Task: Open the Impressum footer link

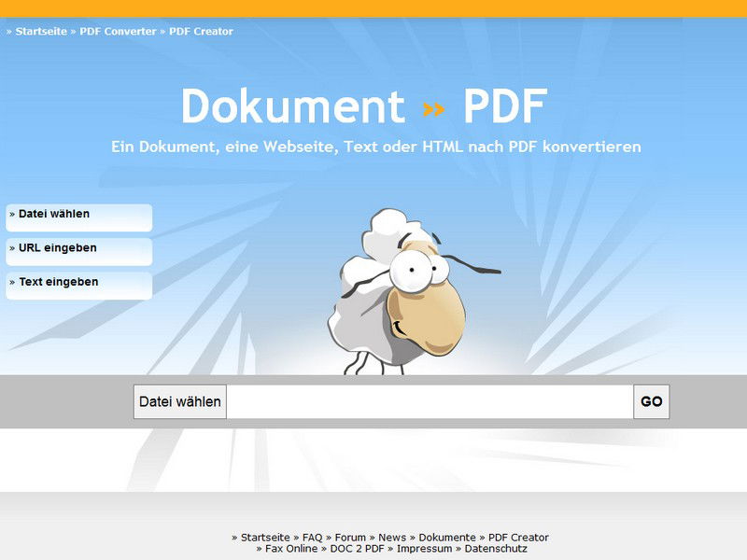Action: (425, 549)
